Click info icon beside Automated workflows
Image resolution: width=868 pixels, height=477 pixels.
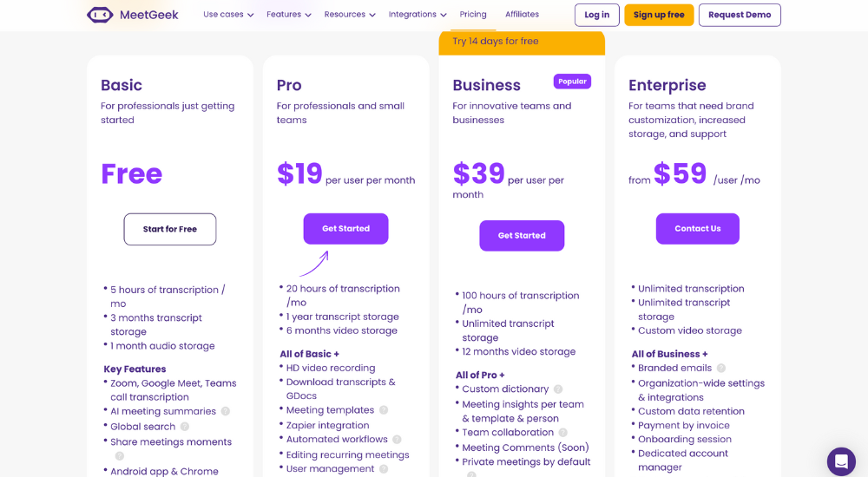pos(397,440)
